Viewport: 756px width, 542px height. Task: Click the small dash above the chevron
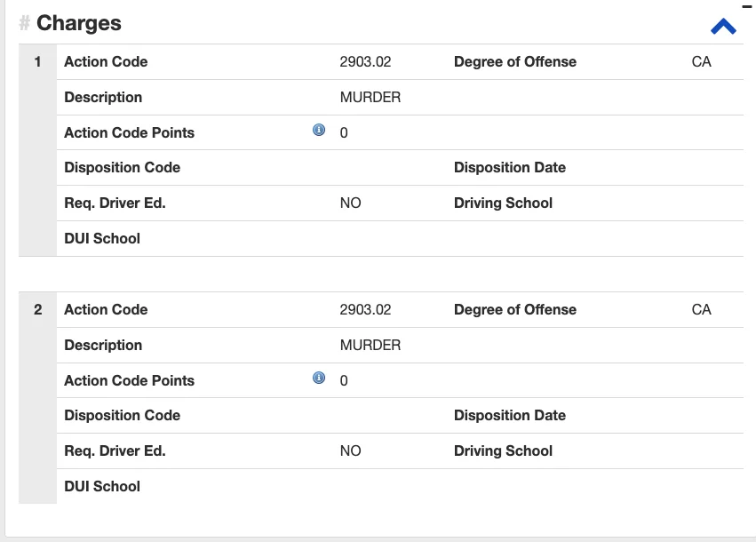(x=746, y=5)
